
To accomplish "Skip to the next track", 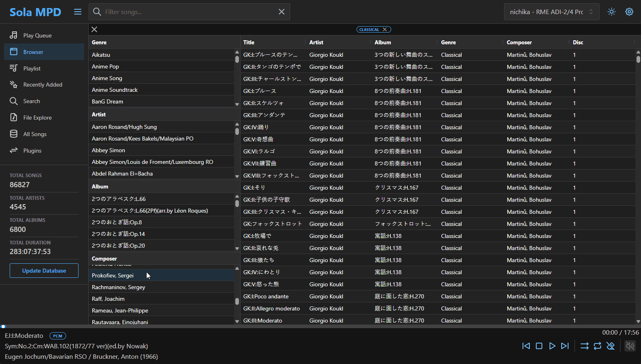I will point(565,346).
